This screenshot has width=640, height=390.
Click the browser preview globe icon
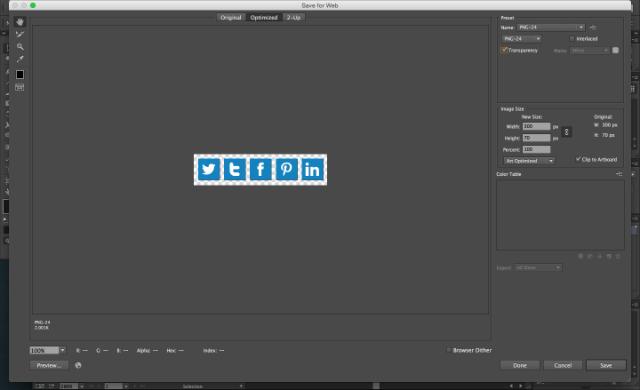[x=78, y=365]
